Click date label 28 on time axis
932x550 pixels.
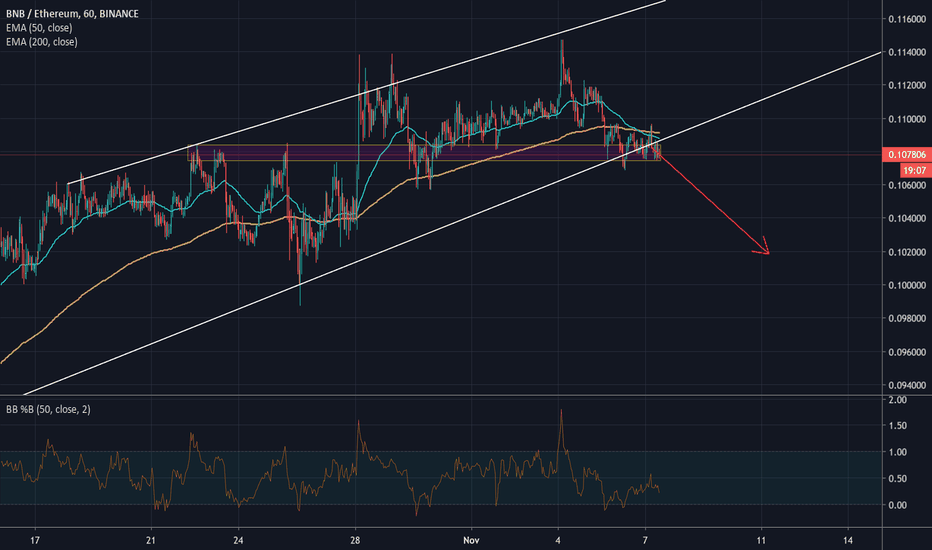[x=355, y=540]
